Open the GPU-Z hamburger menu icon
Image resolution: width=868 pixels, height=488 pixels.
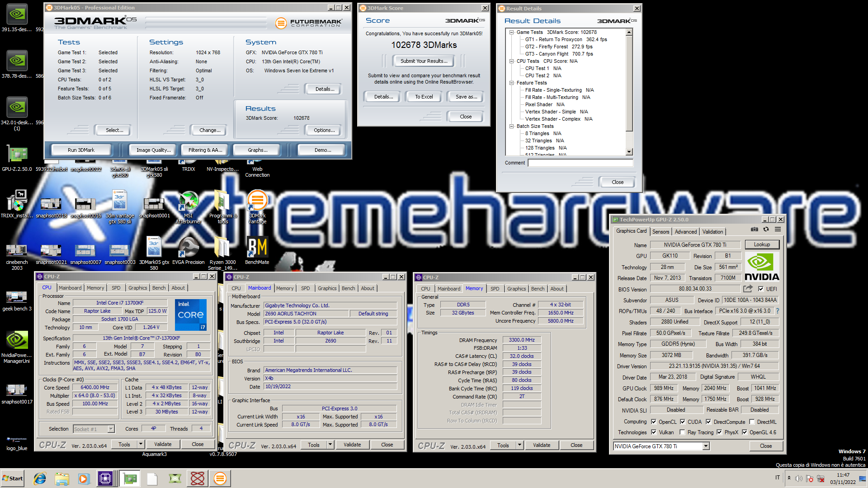778,230
